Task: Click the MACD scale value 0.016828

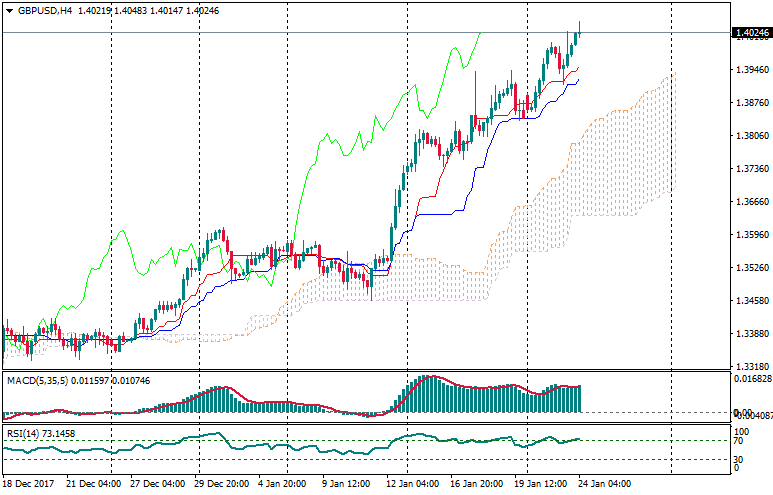Action: click(x=753, y=380)
